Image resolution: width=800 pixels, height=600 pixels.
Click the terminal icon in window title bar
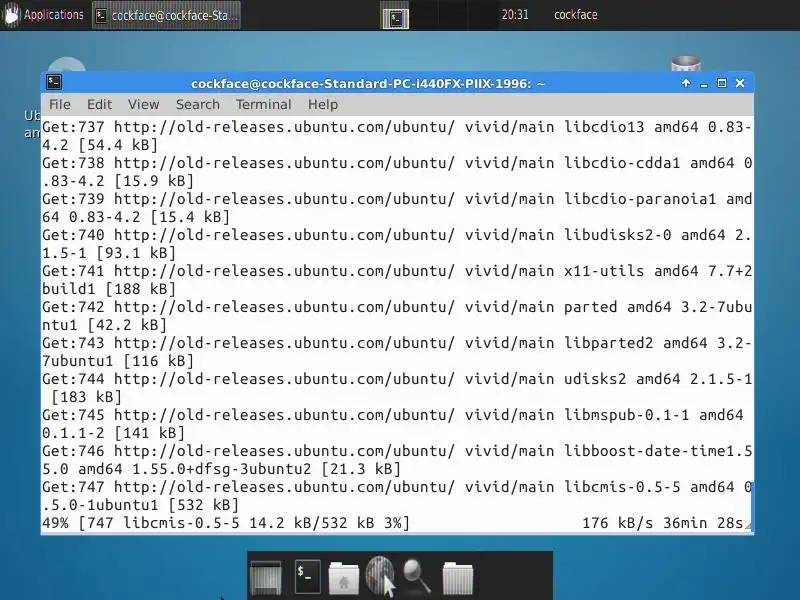[x=54, y=82]
